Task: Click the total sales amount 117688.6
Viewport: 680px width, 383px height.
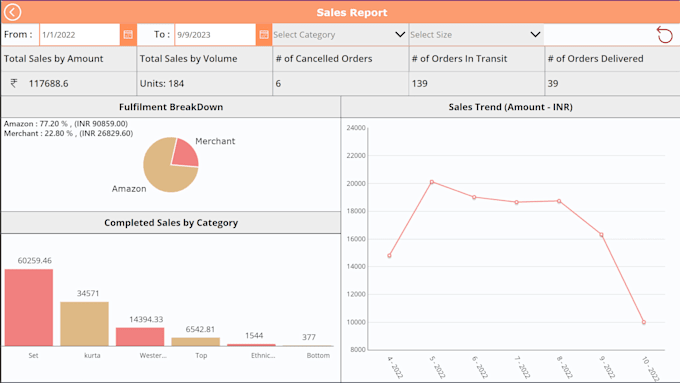Action: [x=49, y=84]
